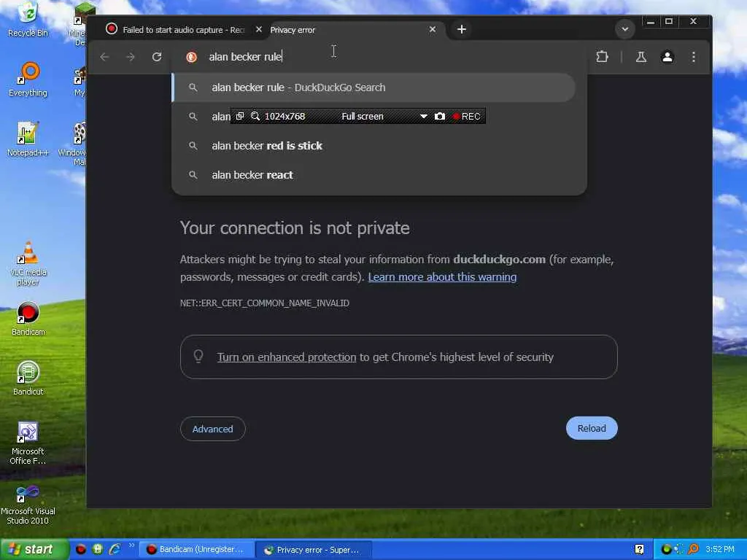
Task: Open the browser three-dot menu
Action: tap(694, 57)
